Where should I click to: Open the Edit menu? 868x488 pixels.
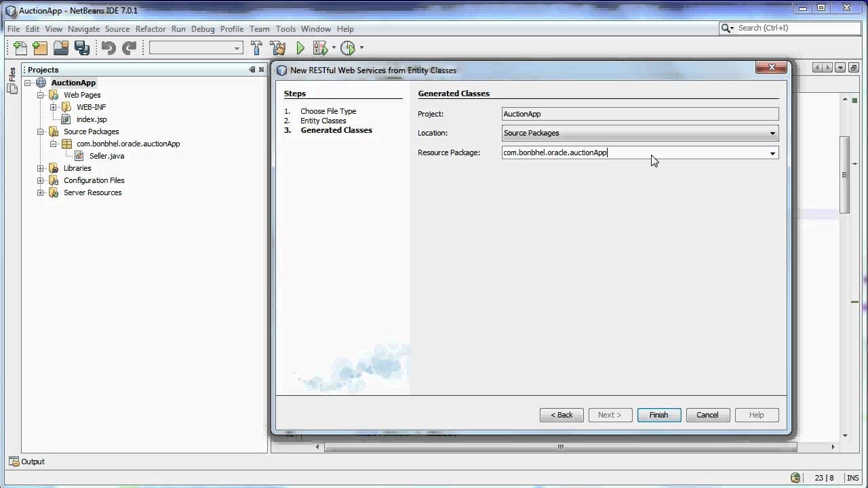(x=33, y=28)
